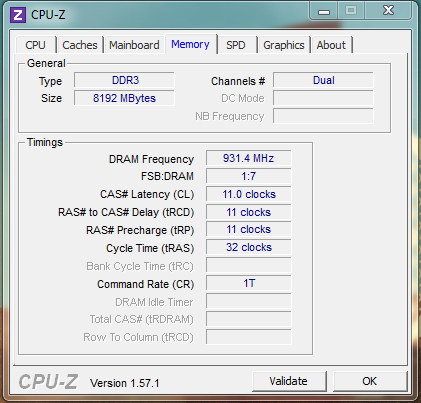Click the empty Bank Cycle Time field
The width and height of the screenshot is (421, 403).
[249, 265]
